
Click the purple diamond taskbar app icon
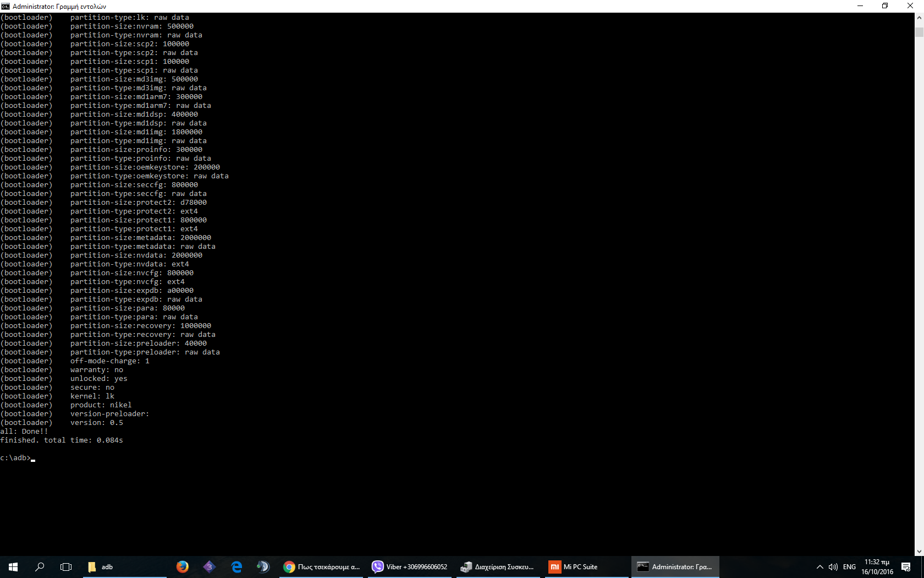click(x=209, y=566)
